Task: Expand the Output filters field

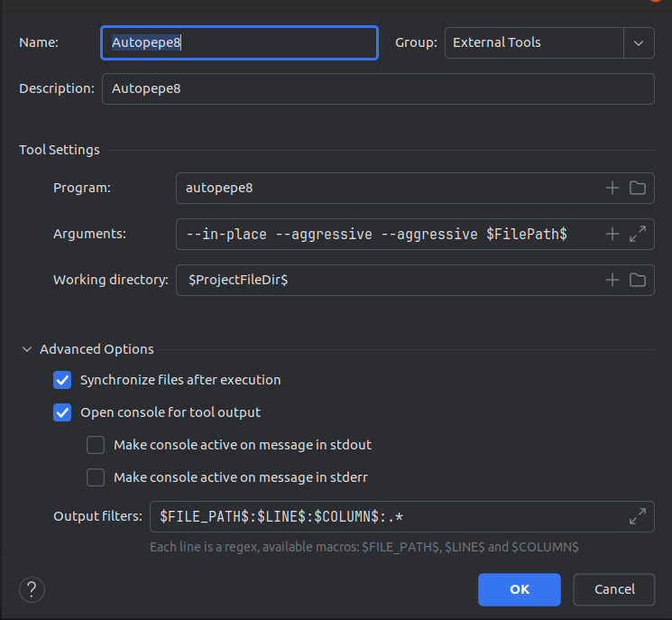Action: 638,516
